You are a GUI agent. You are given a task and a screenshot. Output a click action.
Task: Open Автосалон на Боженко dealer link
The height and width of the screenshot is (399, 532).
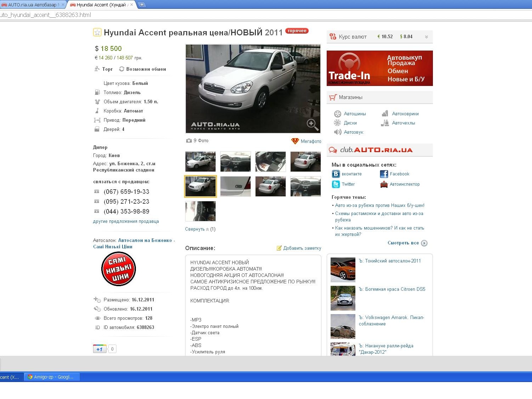click(134, 243)
